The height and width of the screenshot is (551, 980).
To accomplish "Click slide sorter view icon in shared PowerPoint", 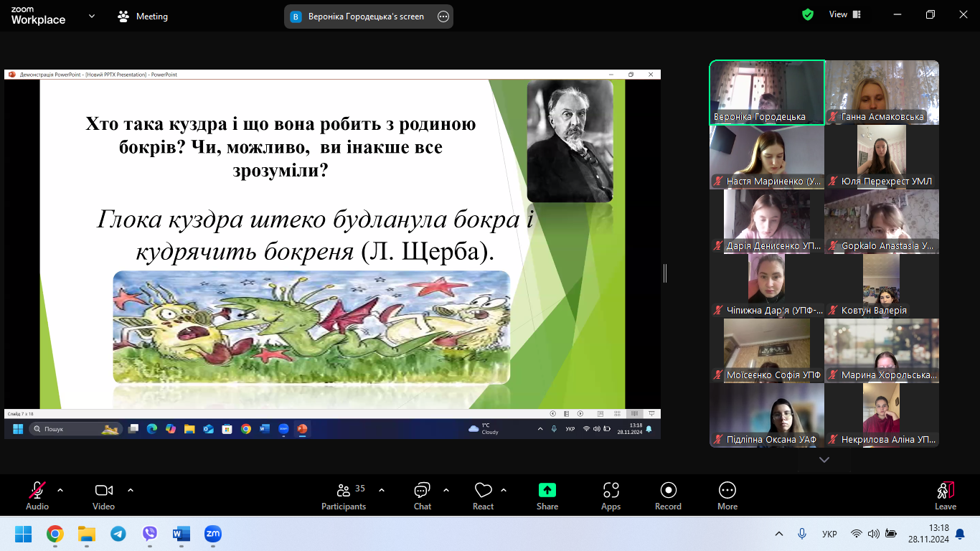I will click(616, 414).
